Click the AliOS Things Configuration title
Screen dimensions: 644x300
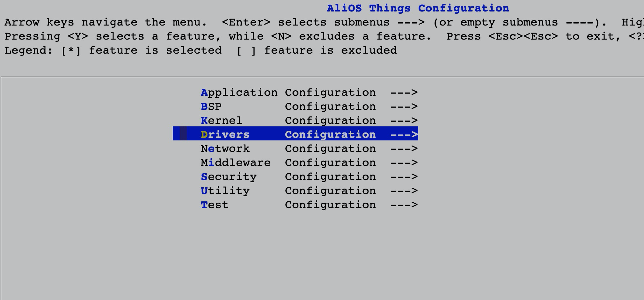point(418,8)
